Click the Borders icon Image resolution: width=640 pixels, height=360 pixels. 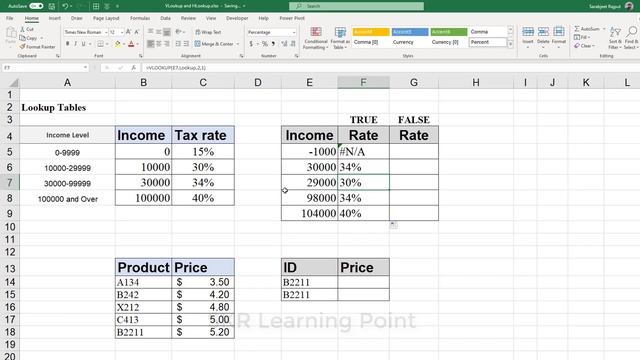click(x=100, y=44)
